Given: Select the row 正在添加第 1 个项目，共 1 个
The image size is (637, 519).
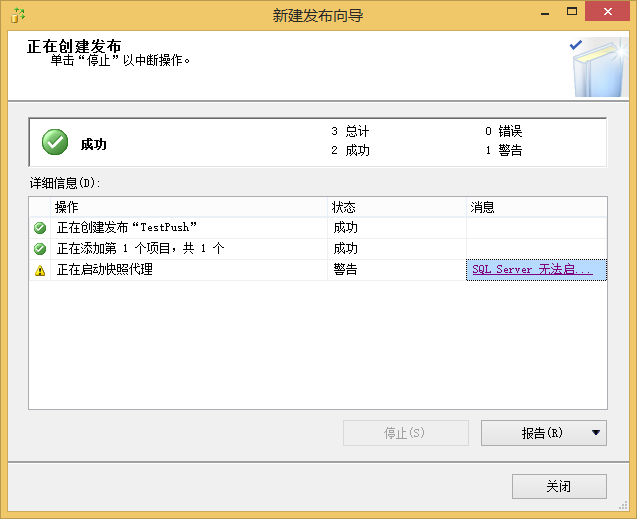Looking at the screenshot, I should (318, 249).
